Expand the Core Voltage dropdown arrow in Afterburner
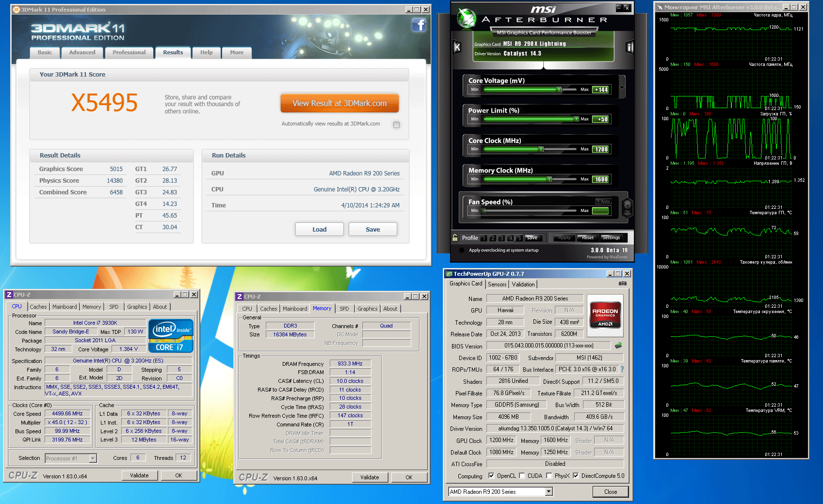The image size is (823, 504). (x=622, y=87)
